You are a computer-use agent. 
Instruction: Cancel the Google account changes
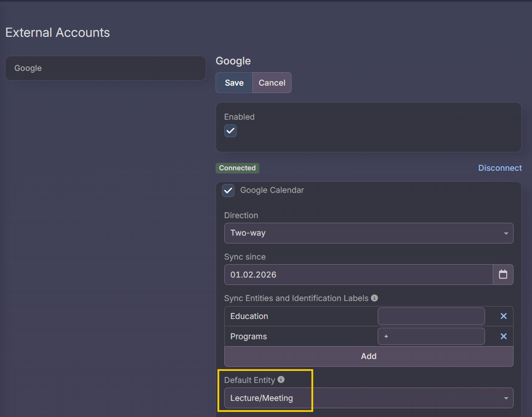point(272,83)
